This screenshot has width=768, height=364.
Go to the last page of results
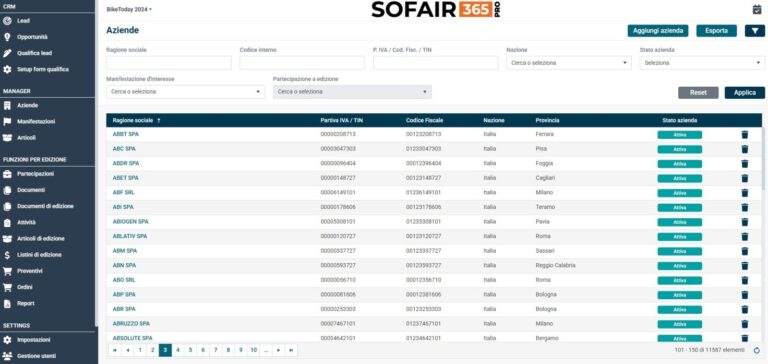click(x=291, y=350)
